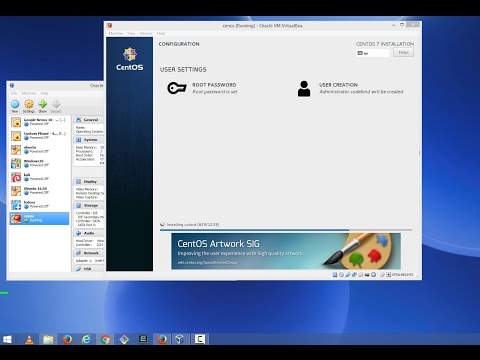Click the user creation person icon
This screenshot has width=480, height=360.
click(x=304, y=89)
